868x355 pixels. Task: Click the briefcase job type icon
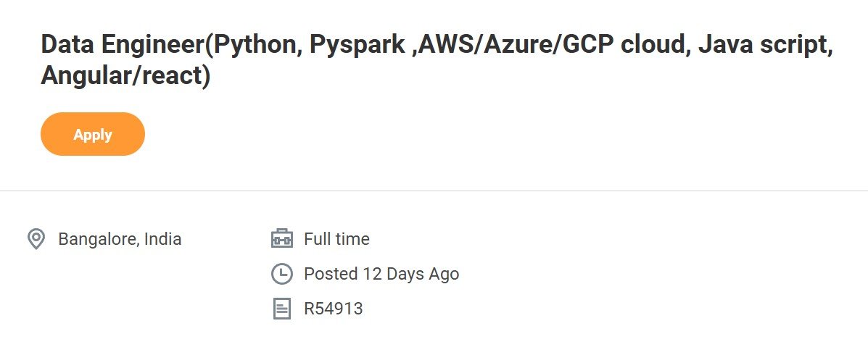[282, 239]
